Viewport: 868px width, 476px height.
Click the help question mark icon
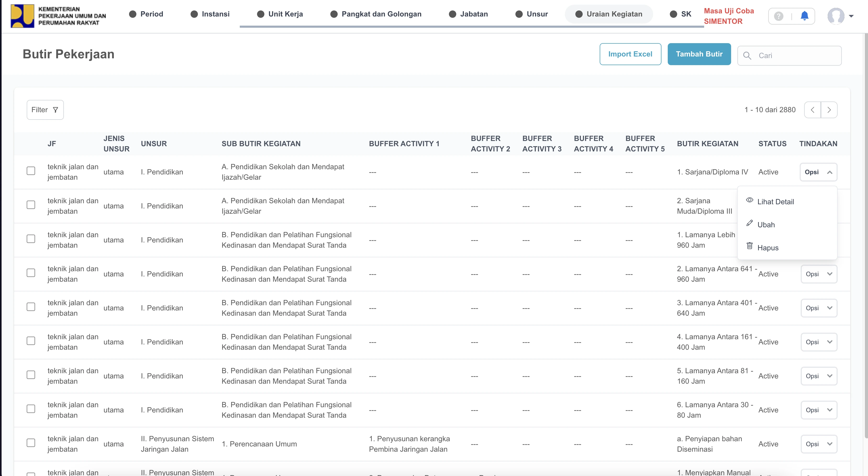(778, 16)
